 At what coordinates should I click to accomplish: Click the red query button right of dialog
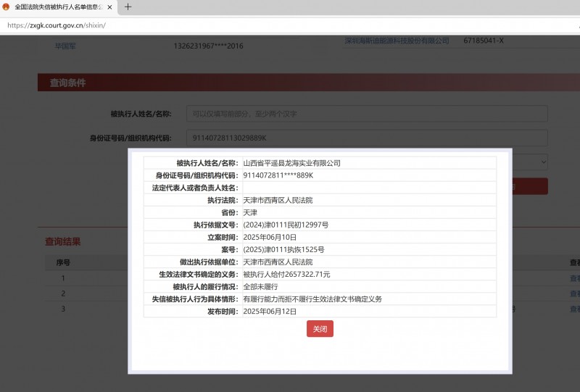point(530,186)
